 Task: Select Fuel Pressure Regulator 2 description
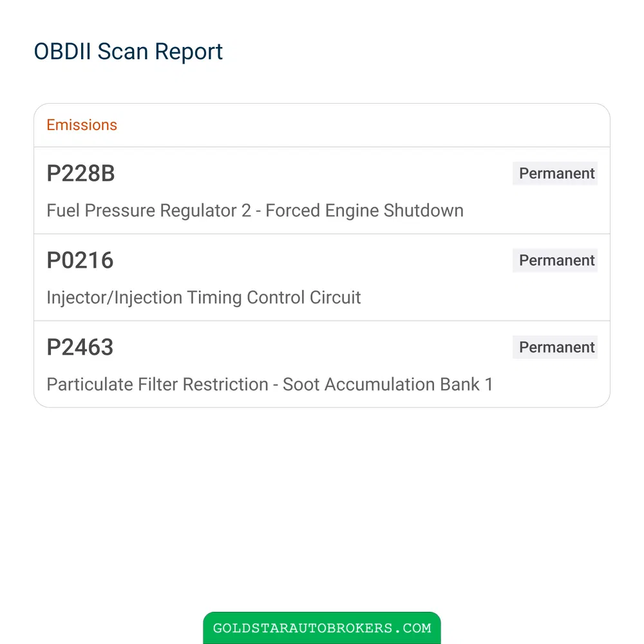click(x=255, y=211)
